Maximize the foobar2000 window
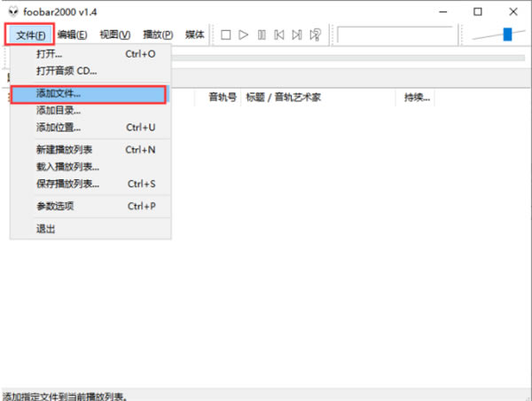Screen dimensions: 532x401 (478, 12)
